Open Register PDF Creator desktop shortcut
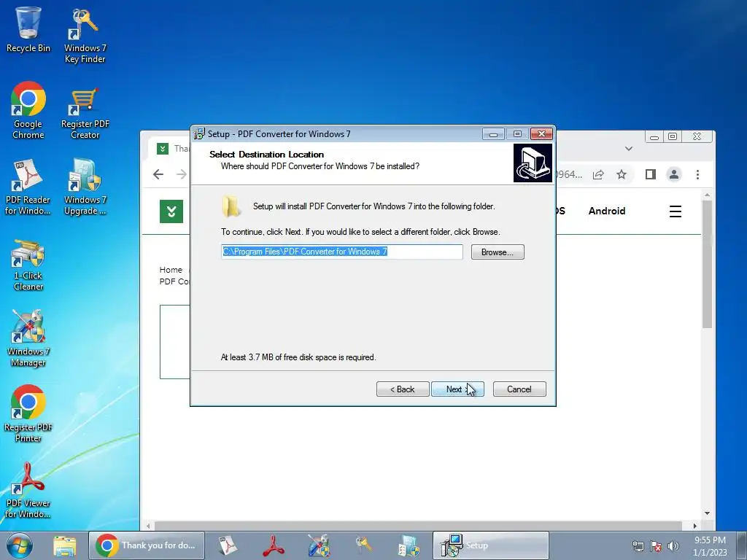Image resolution: width=747 pixels, height=560 pixels. coord(85,113)
